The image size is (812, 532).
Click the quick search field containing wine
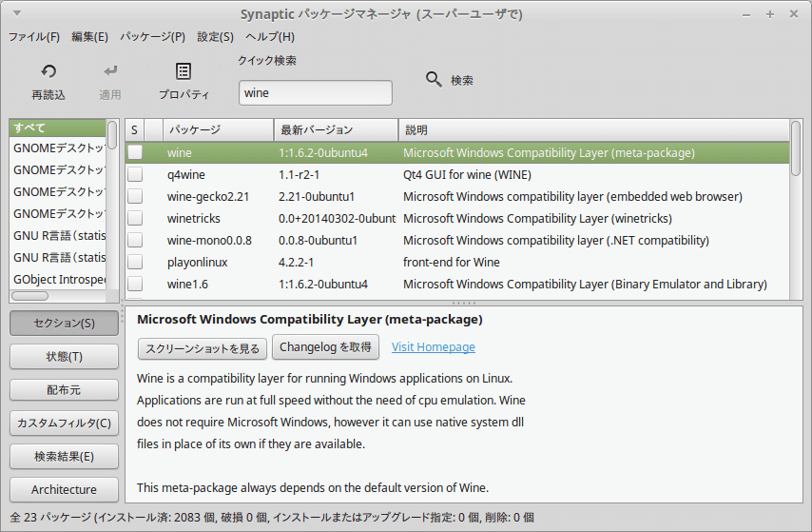[316, 93]
